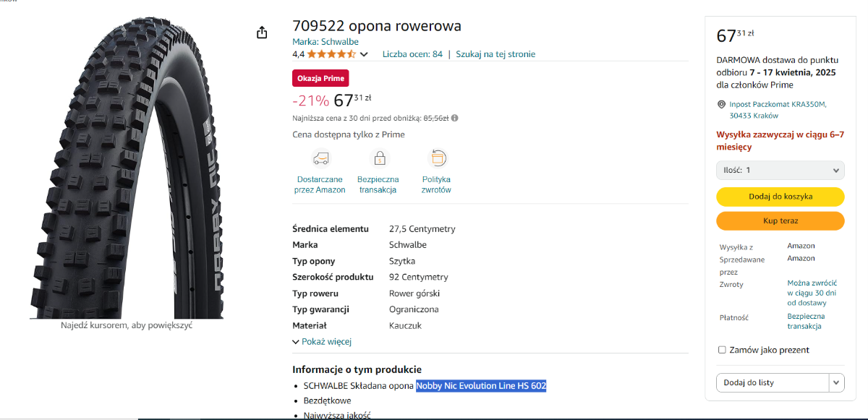Click the padlock secure transaction icon
The height and width of the screenshot is (420, 868).
(x=378, y=158)
